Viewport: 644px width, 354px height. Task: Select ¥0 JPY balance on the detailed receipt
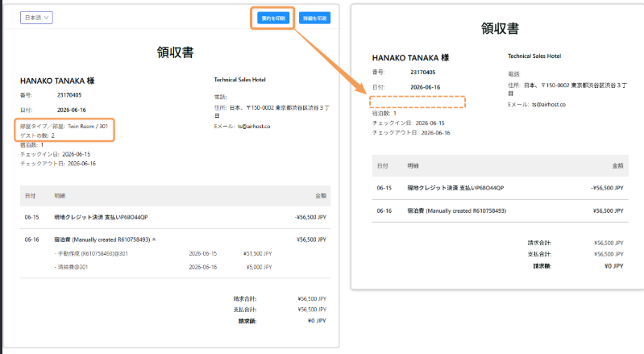(317, 321)
